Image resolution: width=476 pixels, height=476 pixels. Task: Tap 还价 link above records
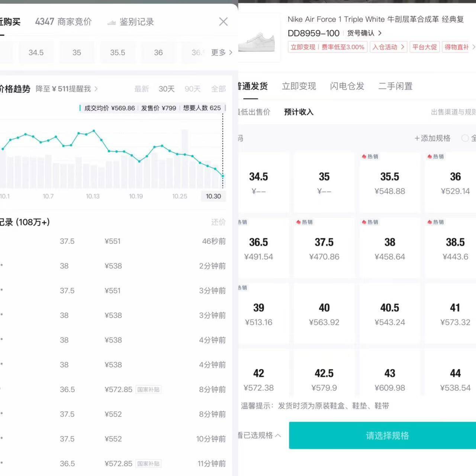(x=218, y=222)
